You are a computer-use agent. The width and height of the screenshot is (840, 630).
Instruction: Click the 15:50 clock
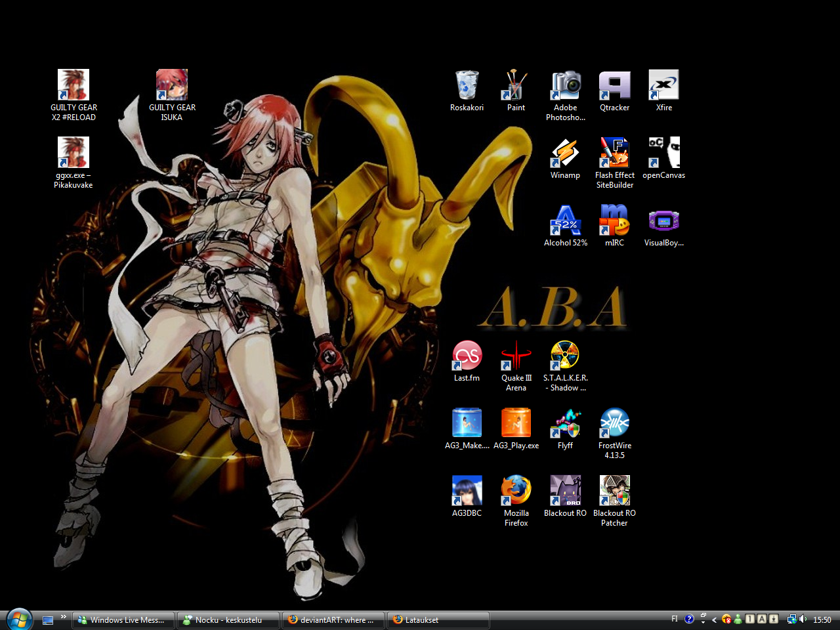822,619
